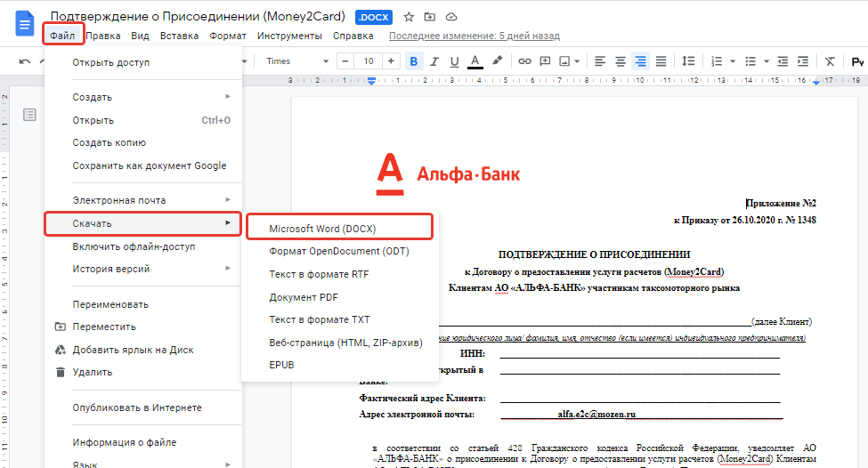
Task: Open the last edit history link
Action: pyautogui.click(x=475, y=36)
